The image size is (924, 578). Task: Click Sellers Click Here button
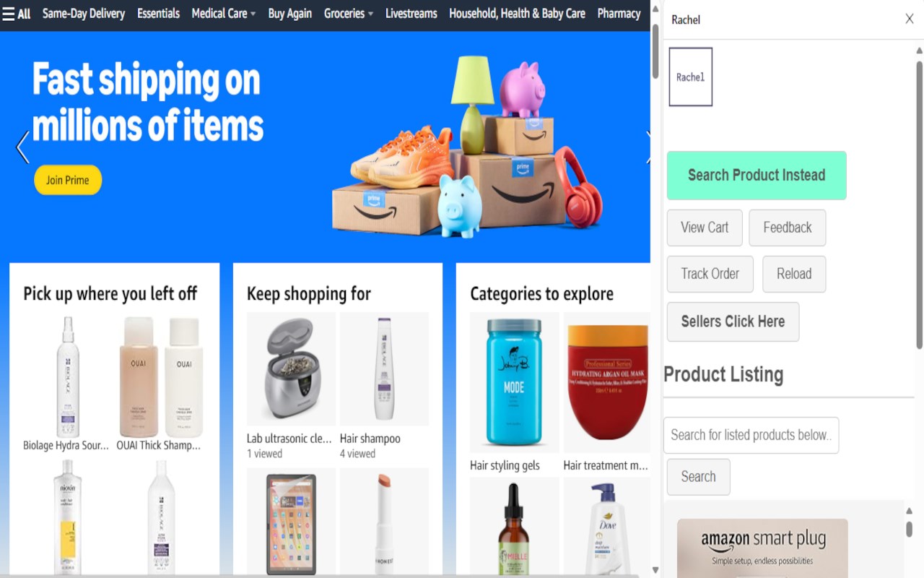[x=733, y=322]
